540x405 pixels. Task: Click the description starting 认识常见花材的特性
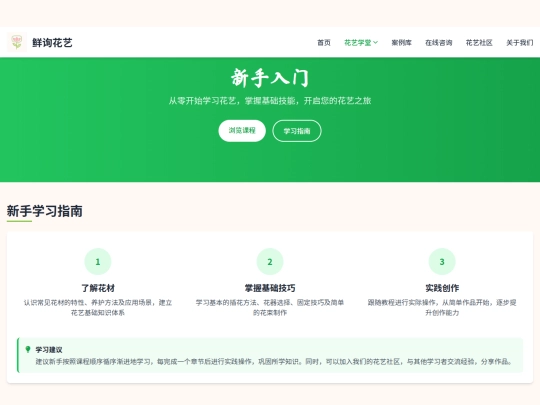(98, 308)
